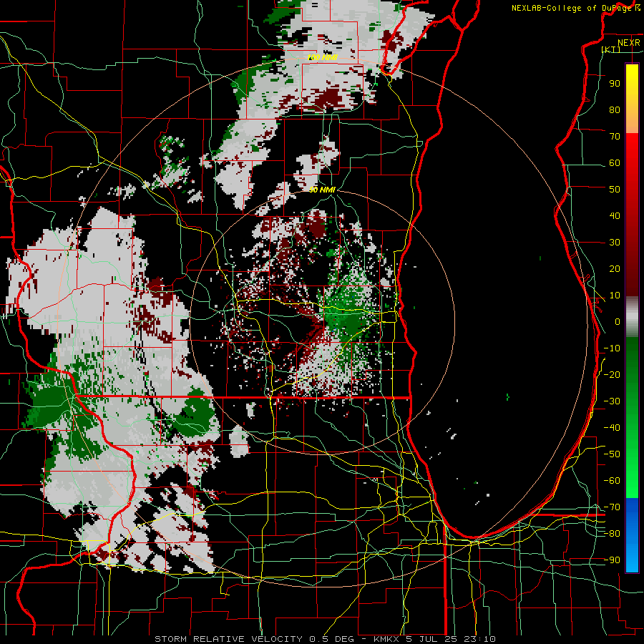Viewport: 644px width, 644px height.
Task: Select the -60 value on velocity scale
Action: click(612, 481)
